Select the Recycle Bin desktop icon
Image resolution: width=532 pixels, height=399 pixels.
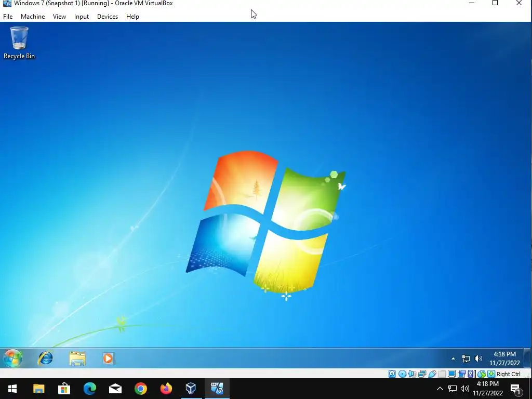(19, 43)
